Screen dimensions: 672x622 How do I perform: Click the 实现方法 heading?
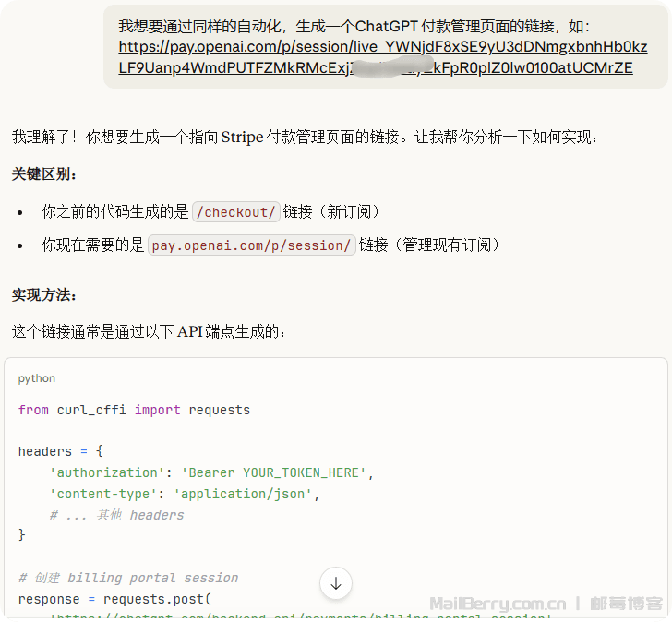pos(44,295)
